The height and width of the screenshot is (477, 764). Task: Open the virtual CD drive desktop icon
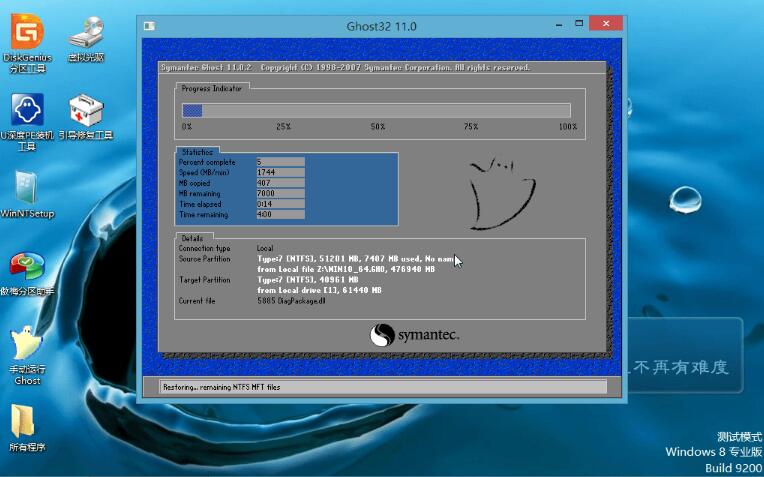(x=86, y=39)
